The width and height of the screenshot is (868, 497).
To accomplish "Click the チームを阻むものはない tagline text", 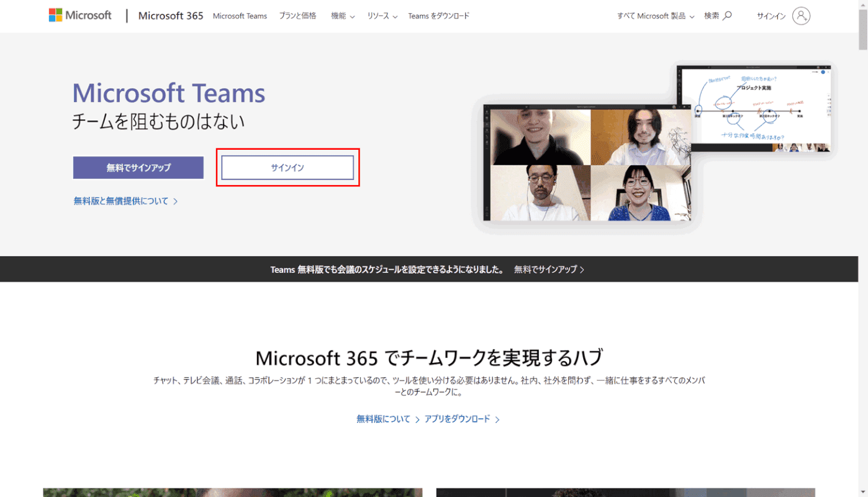I will point(158,121).
